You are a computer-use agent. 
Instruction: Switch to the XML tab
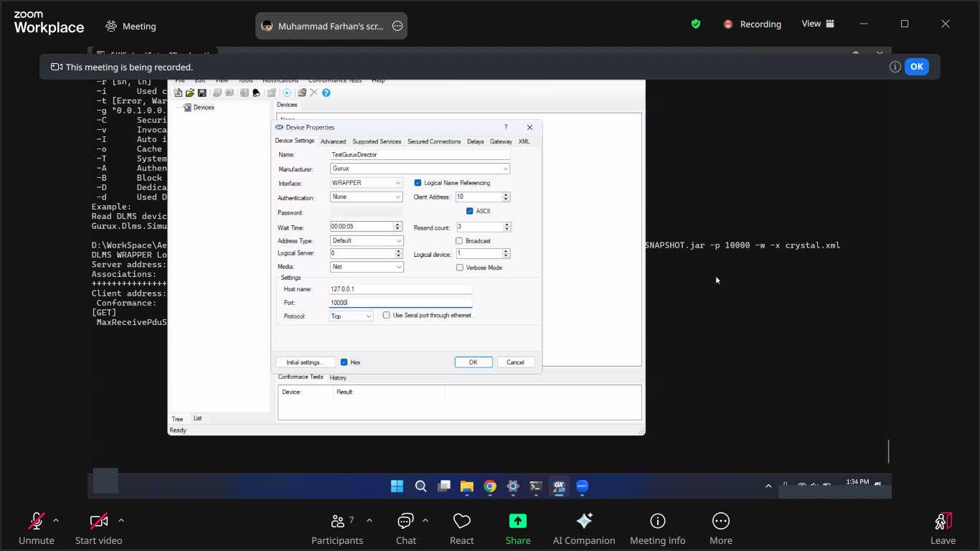tap(524, 141)
